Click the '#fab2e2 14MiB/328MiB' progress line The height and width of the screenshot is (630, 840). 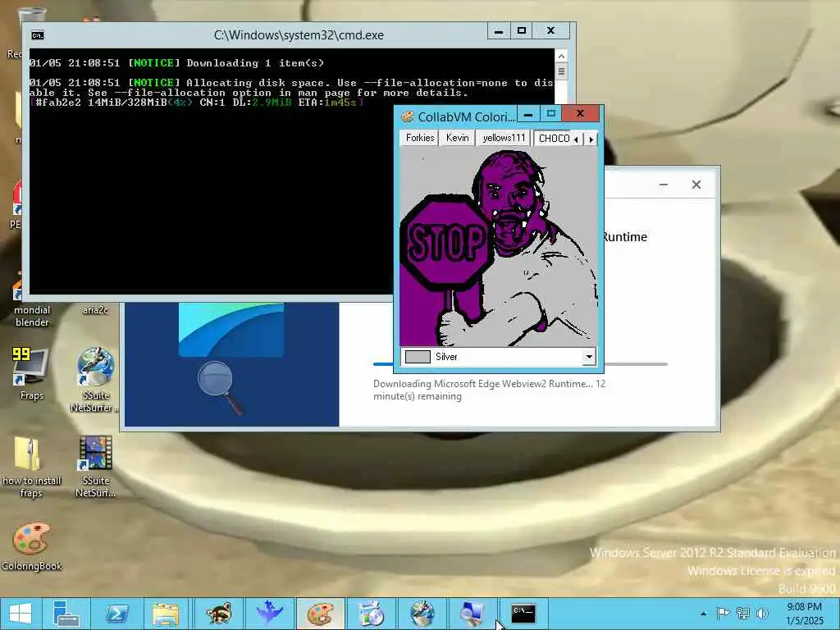coord(197,103)
